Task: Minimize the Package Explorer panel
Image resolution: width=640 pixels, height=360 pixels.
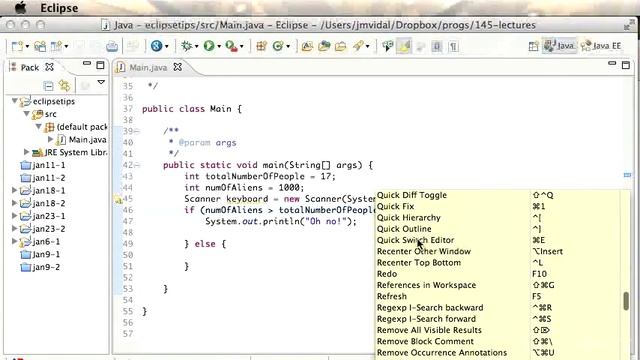Action: pos(87,64)
